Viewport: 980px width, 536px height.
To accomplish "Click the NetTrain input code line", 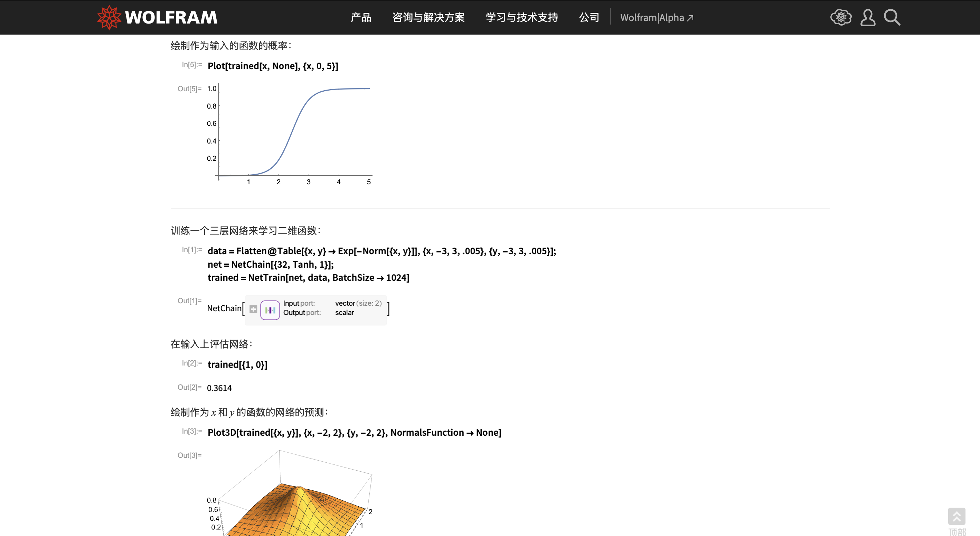I will pos(308,278).
